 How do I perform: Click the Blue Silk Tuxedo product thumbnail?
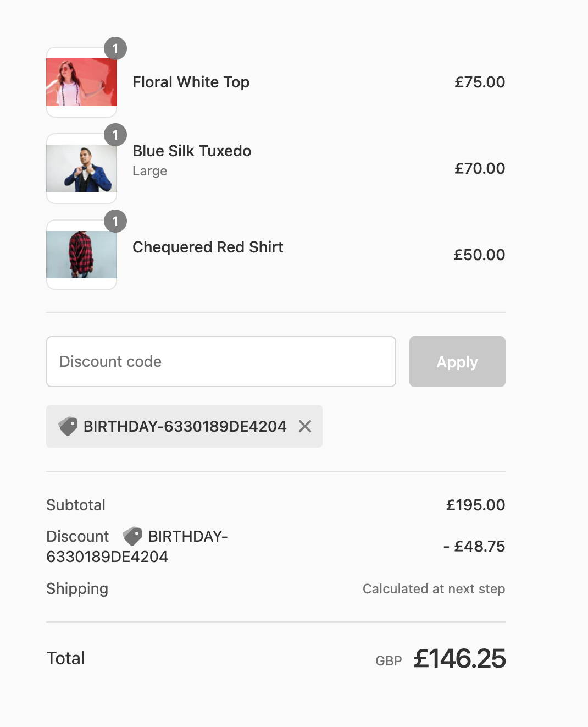click(x=81, y=168)
